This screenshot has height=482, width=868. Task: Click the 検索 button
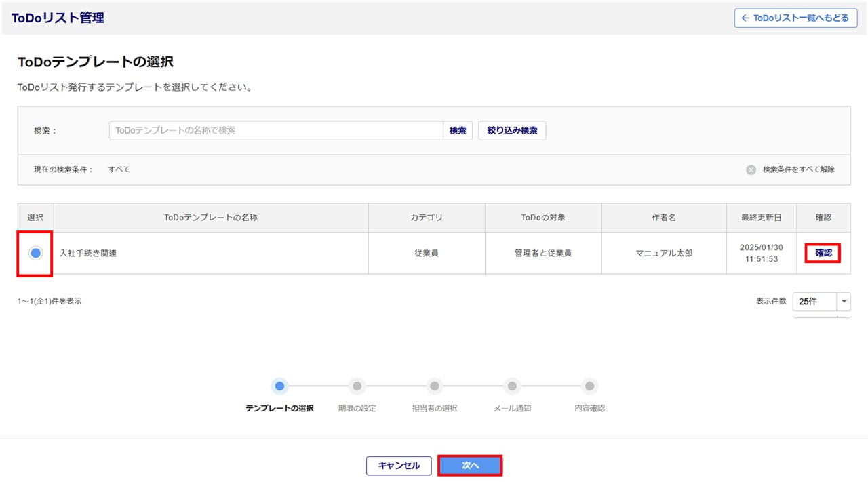point(458,130)
